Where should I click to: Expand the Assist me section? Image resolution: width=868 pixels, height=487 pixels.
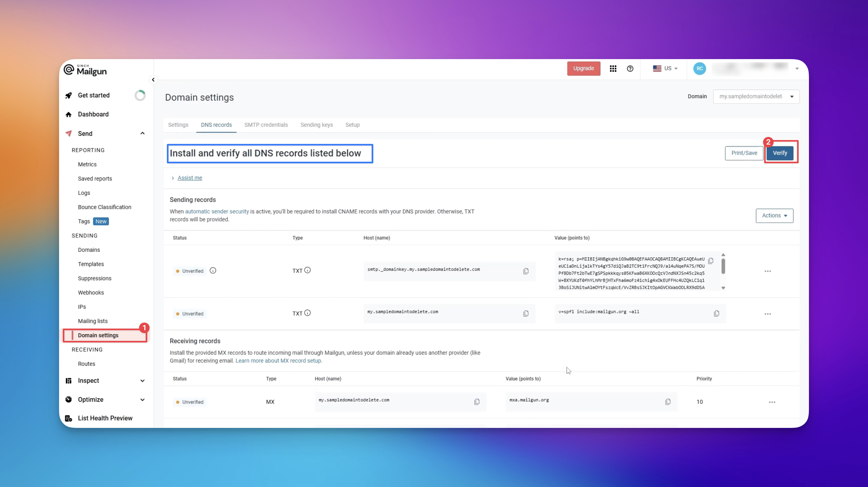tap(190, 178)
